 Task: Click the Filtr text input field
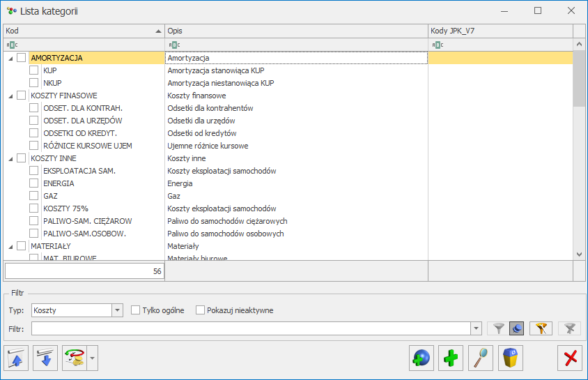coord(251,328)
